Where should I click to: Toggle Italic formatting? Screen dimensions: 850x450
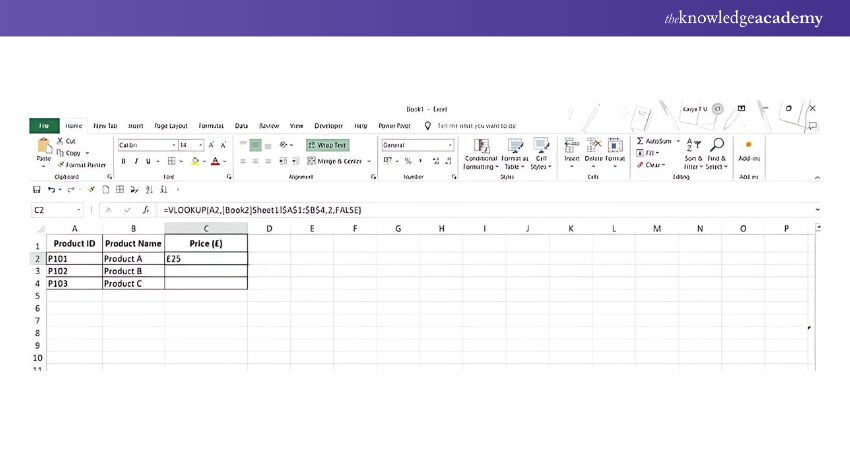tap(135, 161)
